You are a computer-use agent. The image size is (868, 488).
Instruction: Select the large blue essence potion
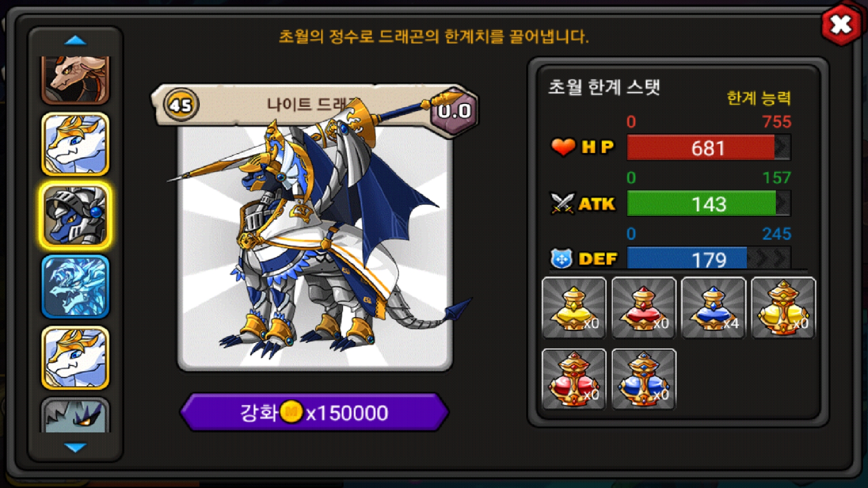coord(644,379)
